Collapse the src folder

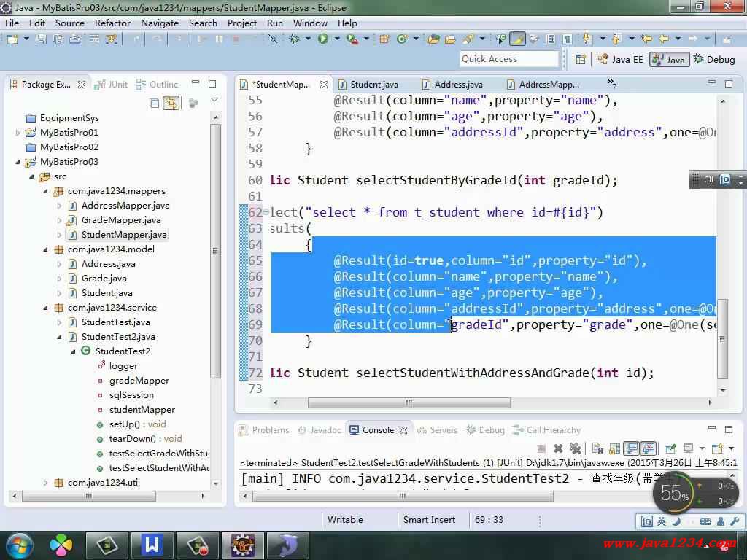point(32,176)
